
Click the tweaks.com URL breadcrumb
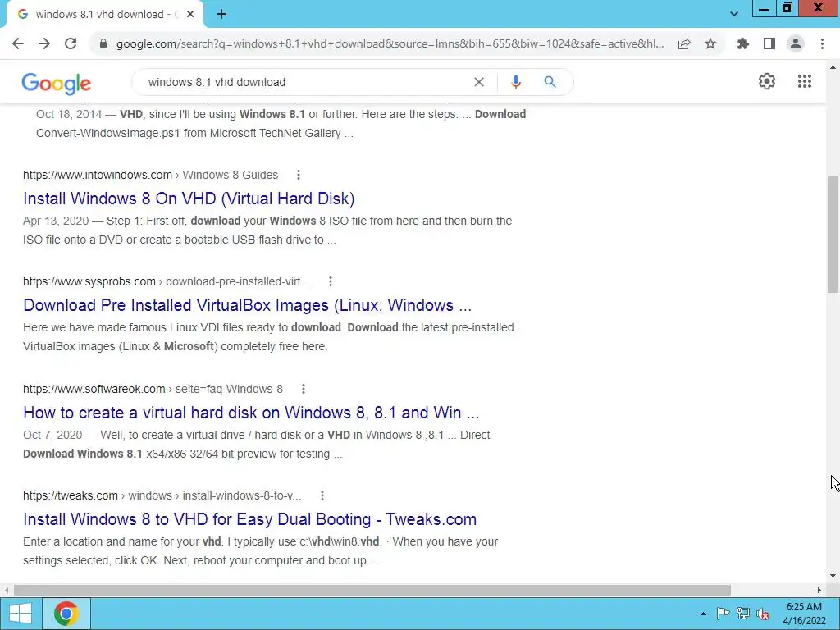(x=162, y=495)
